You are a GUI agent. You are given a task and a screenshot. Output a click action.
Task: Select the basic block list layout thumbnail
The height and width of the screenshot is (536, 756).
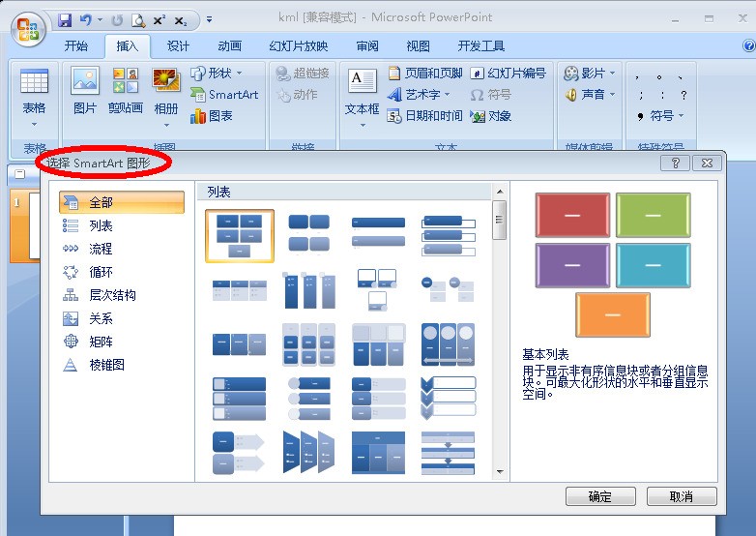(240, 236)
